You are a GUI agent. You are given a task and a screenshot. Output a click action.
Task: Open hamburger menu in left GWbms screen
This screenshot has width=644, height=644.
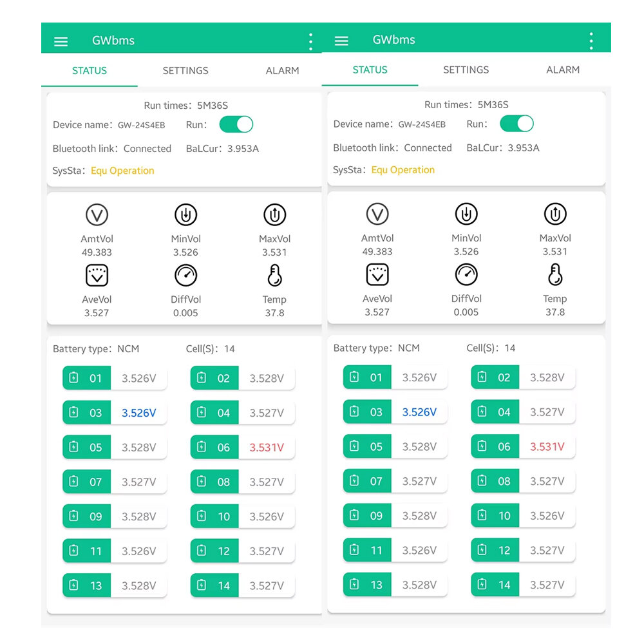click(x=61, y=41)
